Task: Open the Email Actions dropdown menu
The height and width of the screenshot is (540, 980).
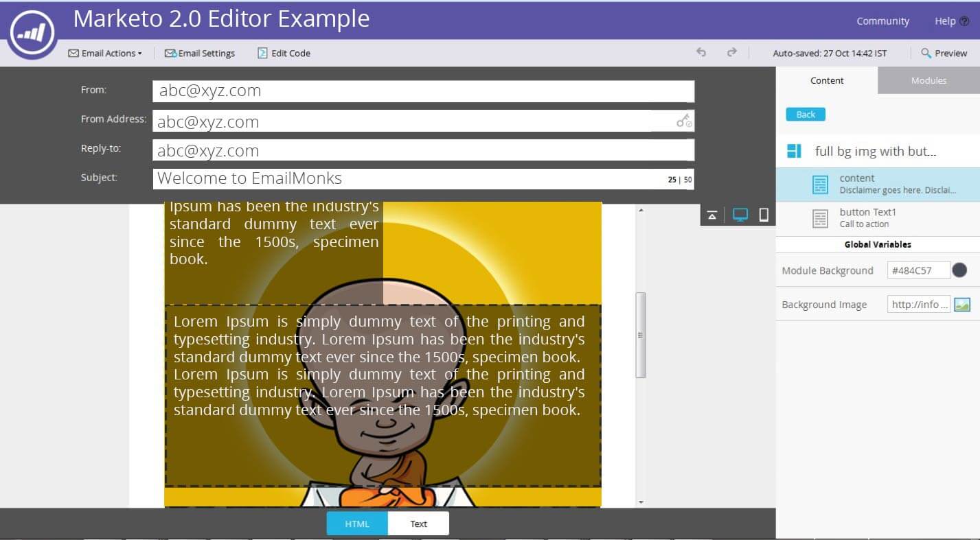Action: point(105,53)
